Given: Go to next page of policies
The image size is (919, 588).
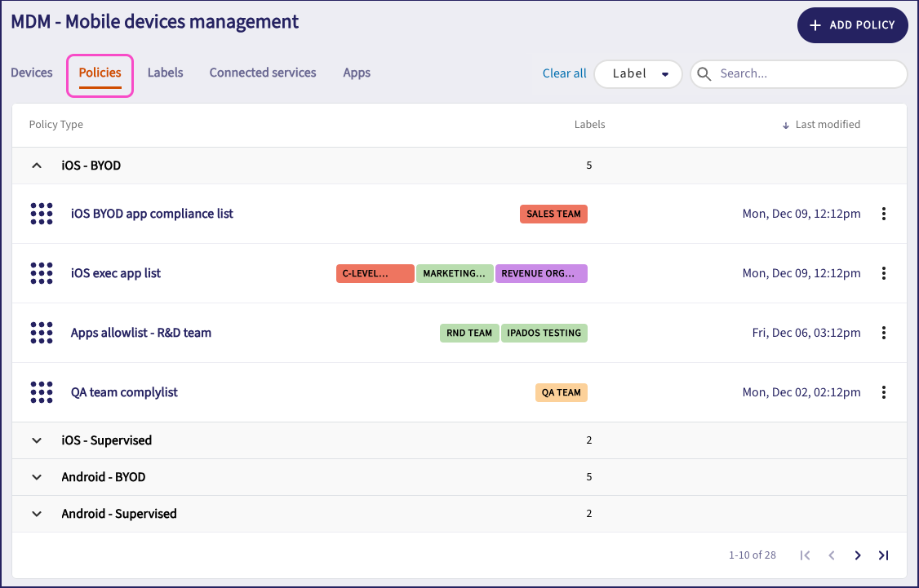Looking at the screenshot, I should coord(857,555).
